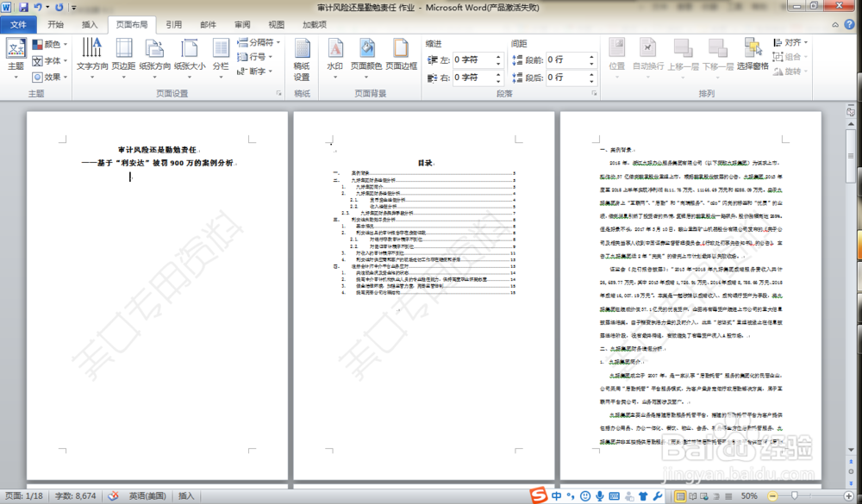Viewport: 862px width, 504px height.
Task: Open the customize quick access toolbar dropdown
Action: (73, 8)
